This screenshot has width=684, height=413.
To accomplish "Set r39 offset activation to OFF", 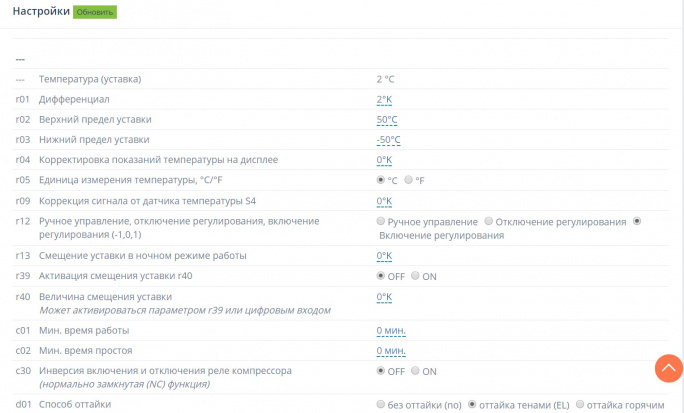I will pyautogui.click(x=381, y=275).
